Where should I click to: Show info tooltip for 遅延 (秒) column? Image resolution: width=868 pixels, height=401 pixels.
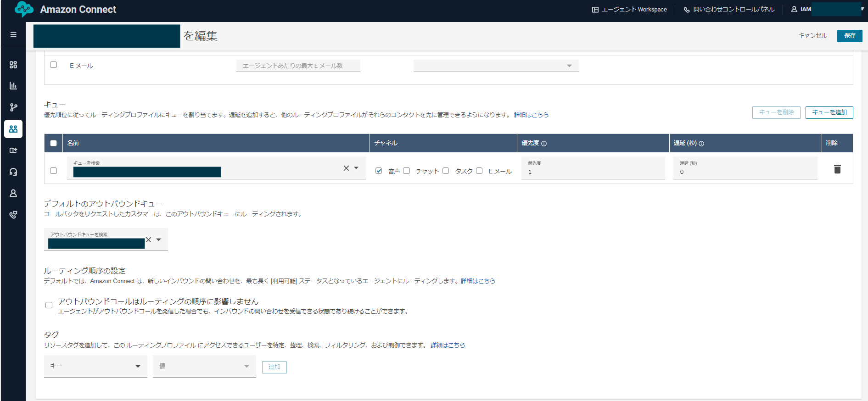point(701,144)
